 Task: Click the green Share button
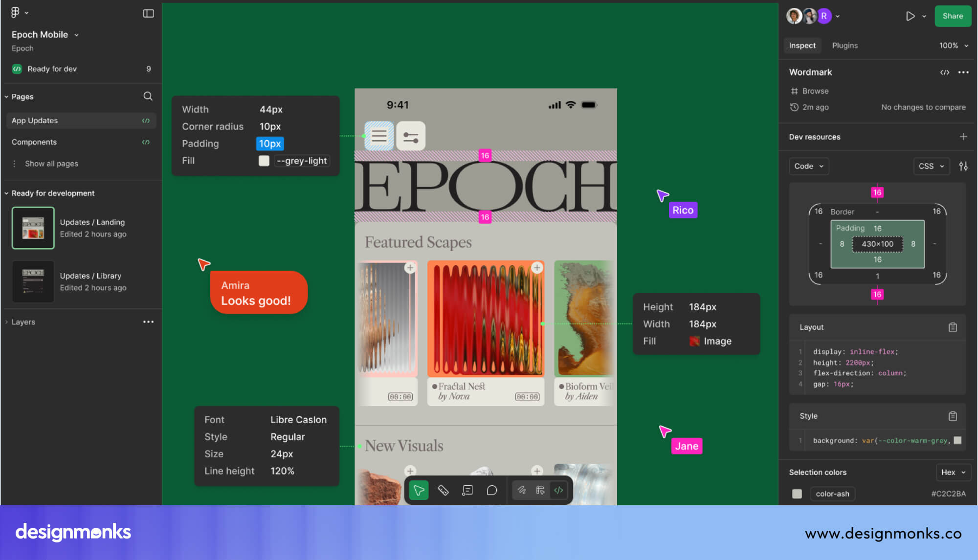click(953, 16)
